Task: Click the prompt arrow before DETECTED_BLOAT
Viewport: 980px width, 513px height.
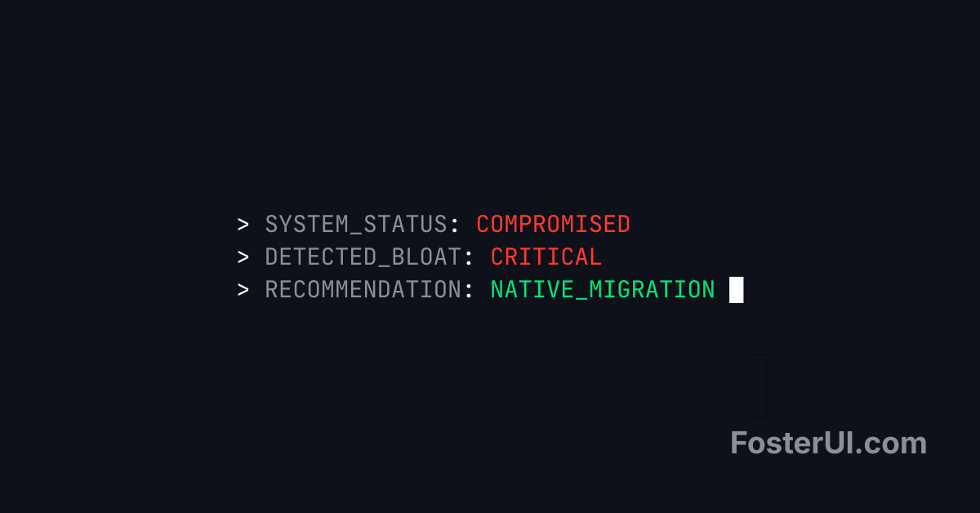Action: (243, 257)
